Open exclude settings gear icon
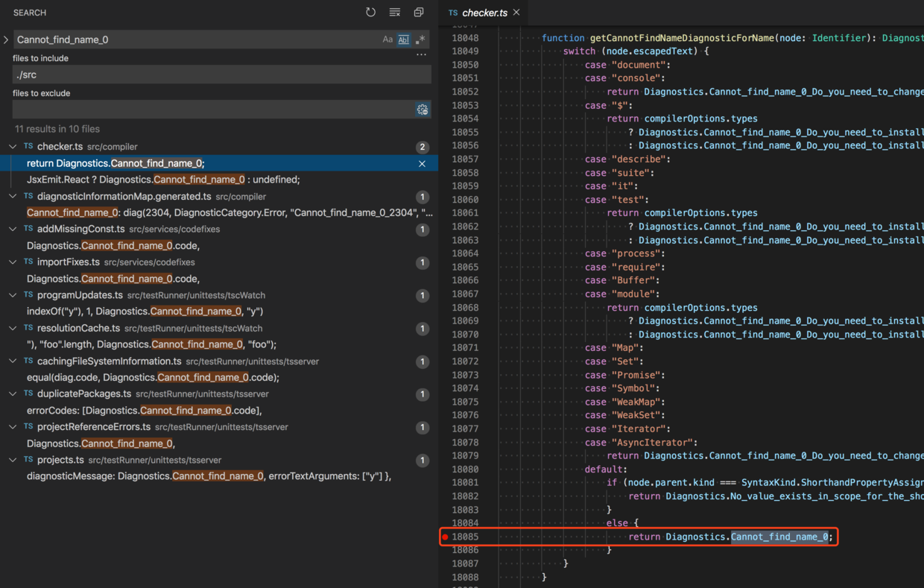This screenshot has width=924, height=588. pyautogui.click(x=423, y=110)
